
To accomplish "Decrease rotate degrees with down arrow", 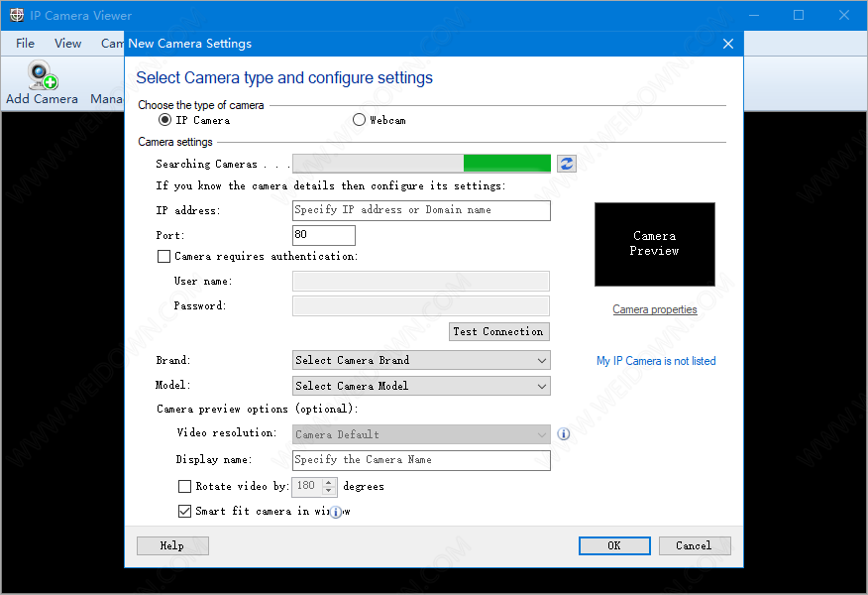I will tap(329, 491).
